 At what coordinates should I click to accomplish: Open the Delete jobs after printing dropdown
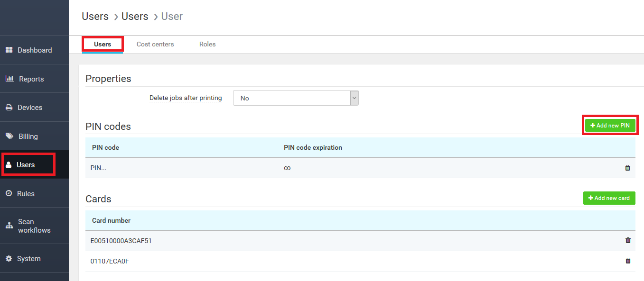coord(295,98)
